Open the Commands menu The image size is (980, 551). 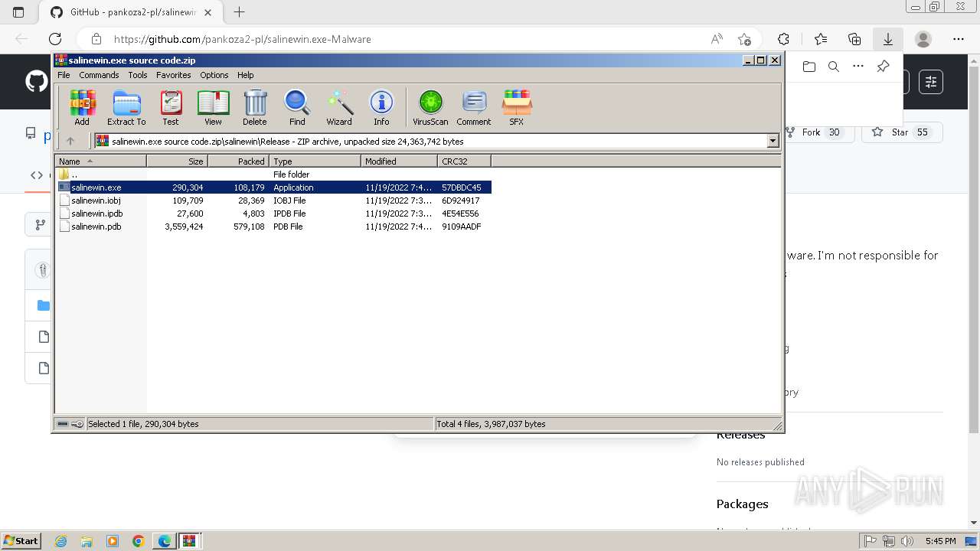tap(99, 75)
